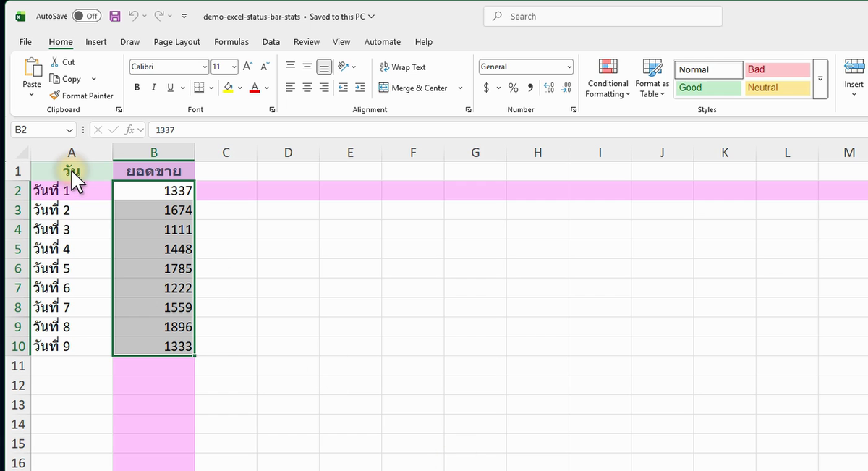Apply Comma Style icon
The width and height of the screenshot is (868, 471).
pyautogui.click(x=530, y=88)
